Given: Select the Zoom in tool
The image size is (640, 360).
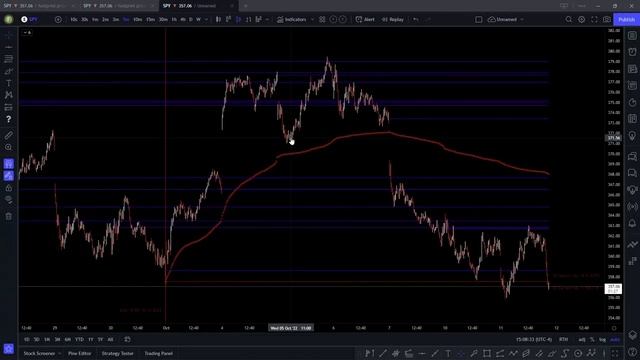Looking at the screenshot, I should point(9,147).
